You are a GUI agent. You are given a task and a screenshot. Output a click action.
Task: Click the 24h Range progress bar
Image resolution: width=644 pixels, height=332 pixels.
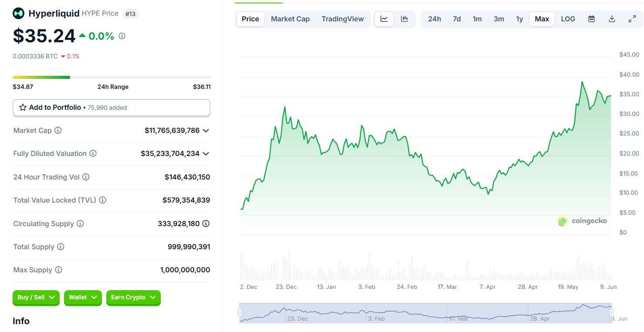coord(112,77)
